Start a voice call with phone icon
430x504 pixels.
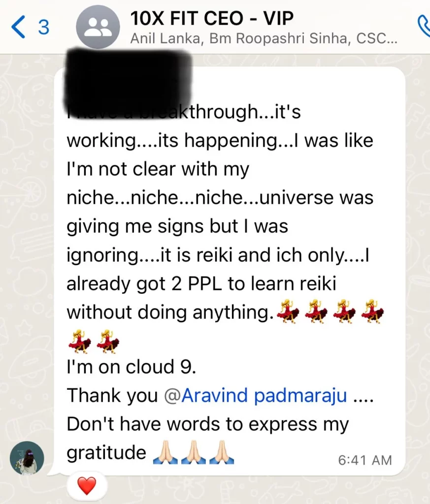(424, 26)
